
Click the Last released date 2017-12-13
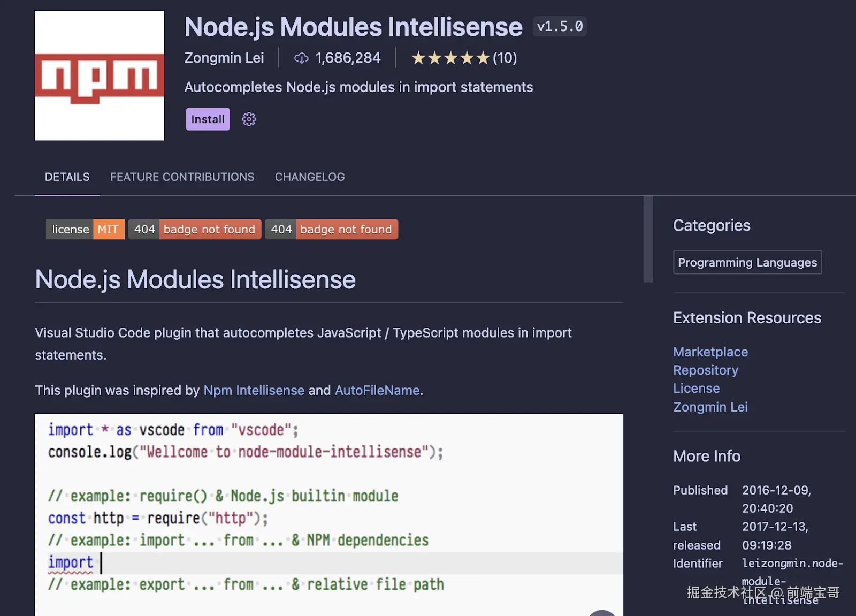coord(775,536)
